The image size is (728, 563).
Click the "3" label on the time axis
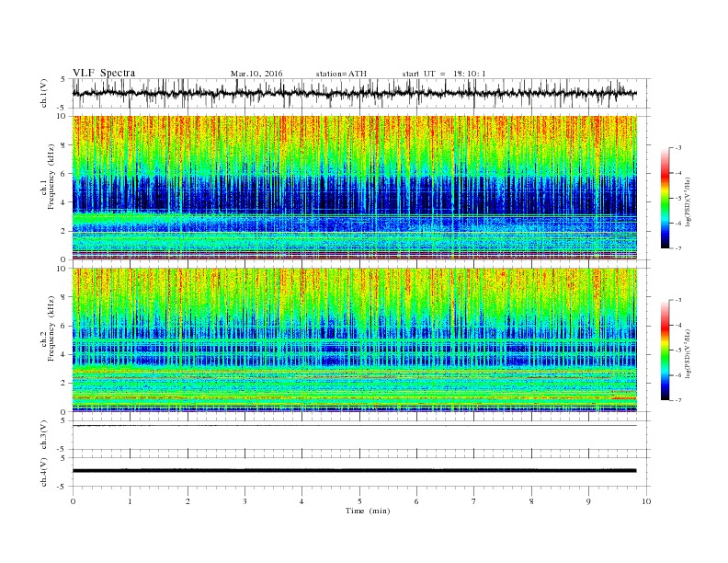pos(245,501)
